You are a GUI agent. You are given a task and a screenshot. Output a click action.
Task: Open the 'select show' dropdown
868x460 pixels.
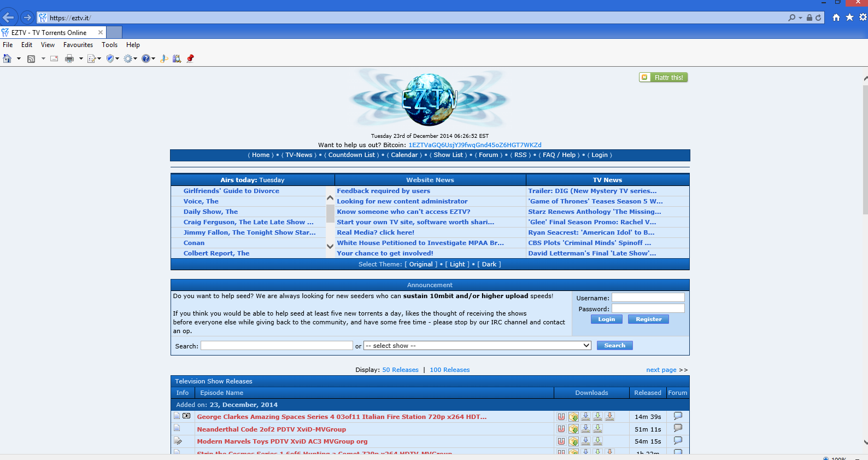(x=477, y=346)
